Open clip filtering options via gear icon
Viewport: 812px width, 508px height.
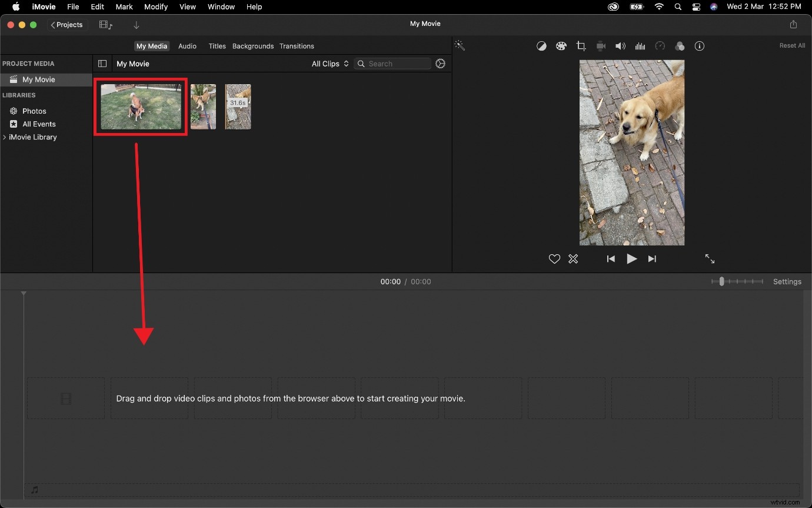pos(440,64)
